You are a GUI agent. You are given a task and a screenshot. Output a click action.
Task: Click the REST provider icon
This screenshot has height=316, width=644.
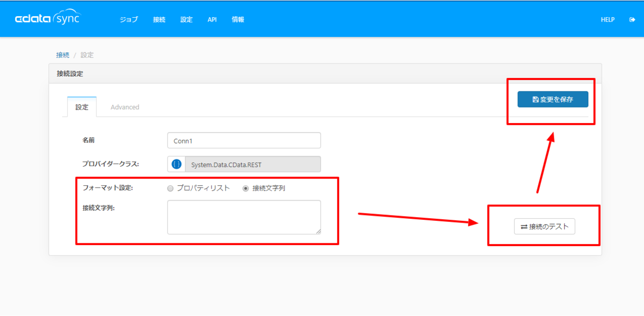(x=177, y=164)
